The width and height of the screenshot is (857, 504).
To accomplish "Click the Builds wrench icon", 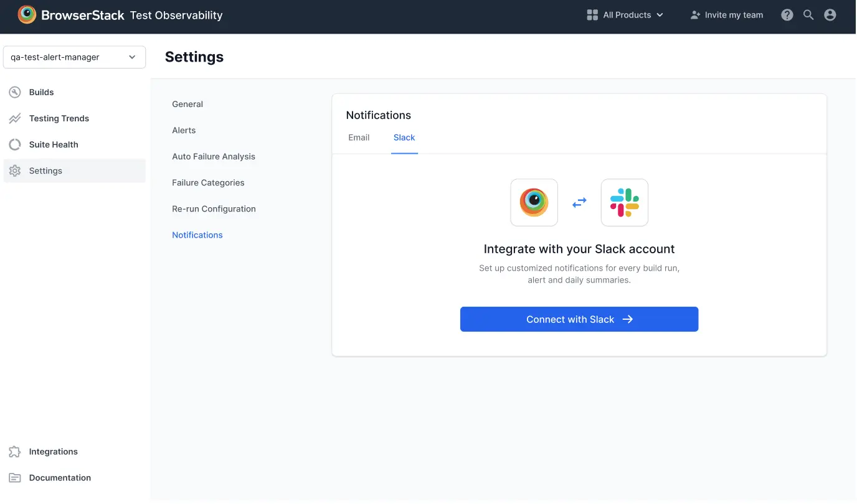I will click(15, 92).
